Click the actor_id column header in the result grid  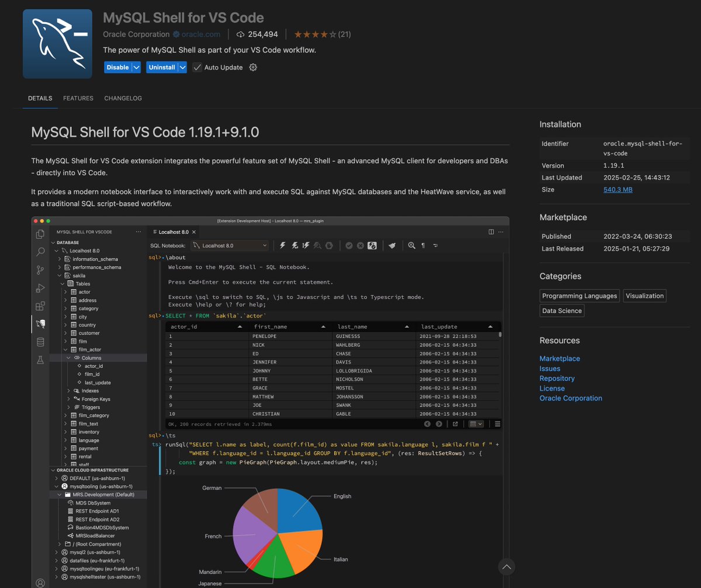[x=207, y=326]
